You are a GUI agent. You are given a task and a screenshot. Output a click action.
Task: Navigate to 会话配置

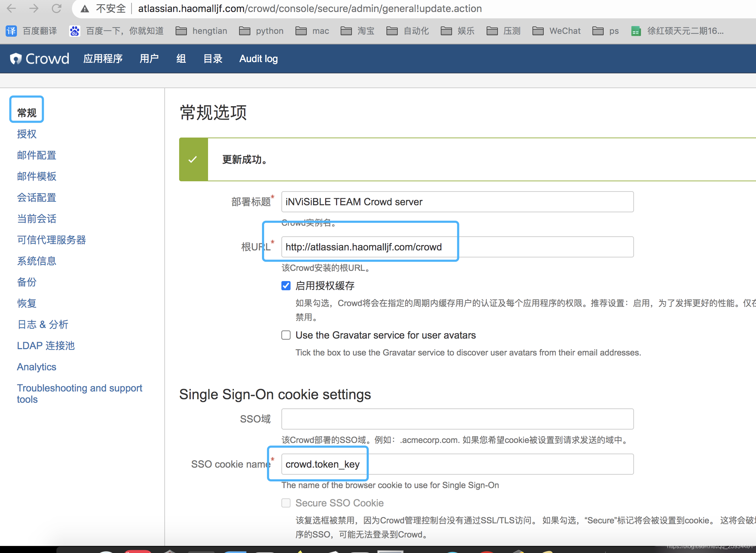(37, 197)
